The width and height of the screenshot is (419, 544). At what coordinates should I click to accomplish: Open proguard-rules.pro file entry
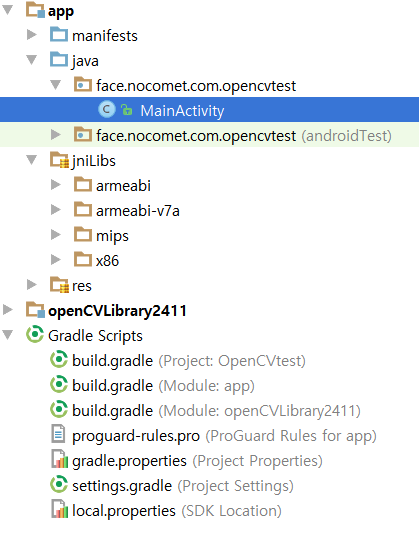(x=224, y=436)
